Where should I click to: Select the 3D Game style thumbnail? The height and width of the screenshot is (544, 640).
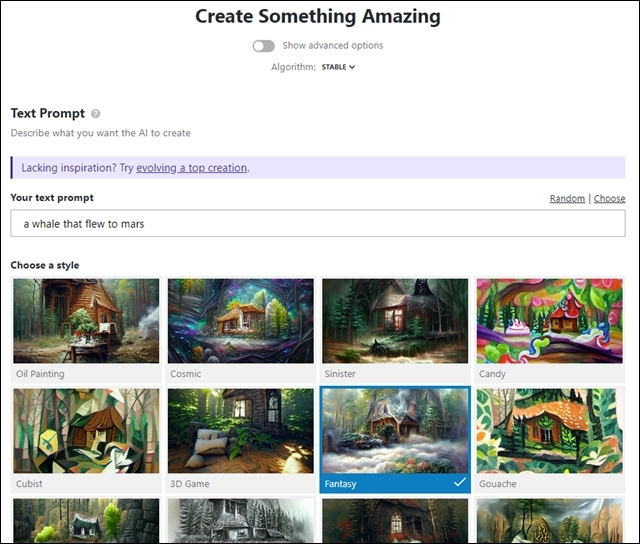(240, 431)
